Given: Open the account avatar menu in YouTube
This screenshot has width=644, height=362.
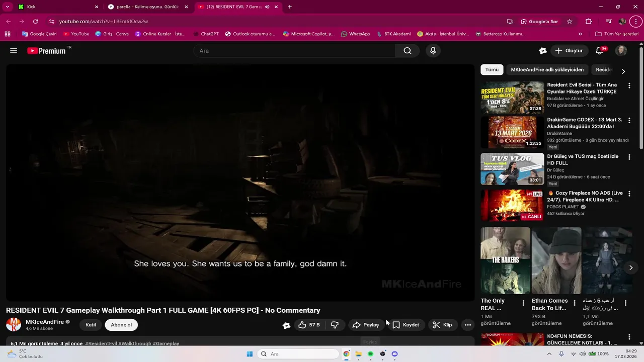Looking at the screenshot, I should 621,51.
